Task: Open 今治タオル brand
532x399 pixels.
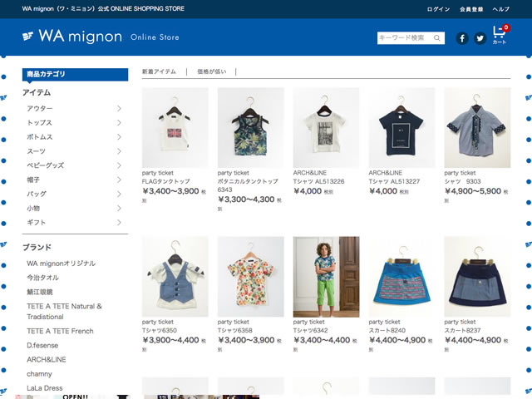Action: coord(42,278)
